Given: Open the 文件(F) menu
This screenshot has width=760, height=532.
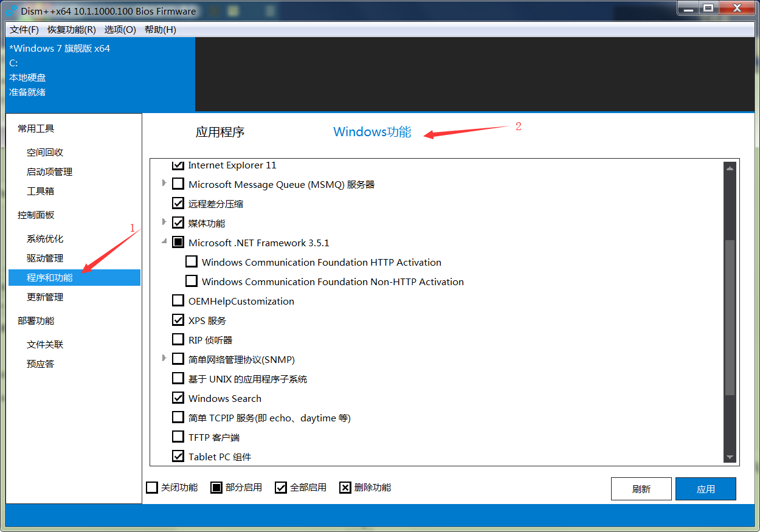Looking at the screenshot, I should coord(24,29).
